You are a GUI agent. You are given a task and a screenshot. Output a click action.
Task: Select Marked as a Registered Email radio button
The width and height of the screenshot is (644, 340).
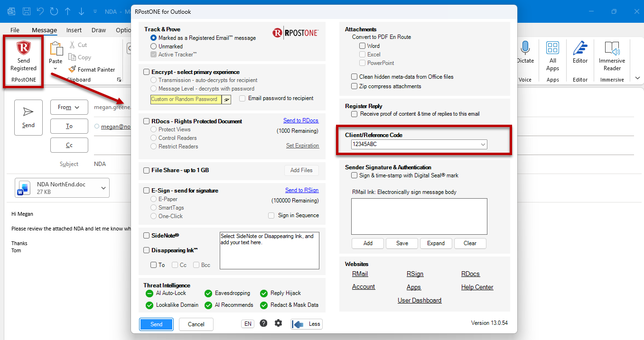(153, 38)
